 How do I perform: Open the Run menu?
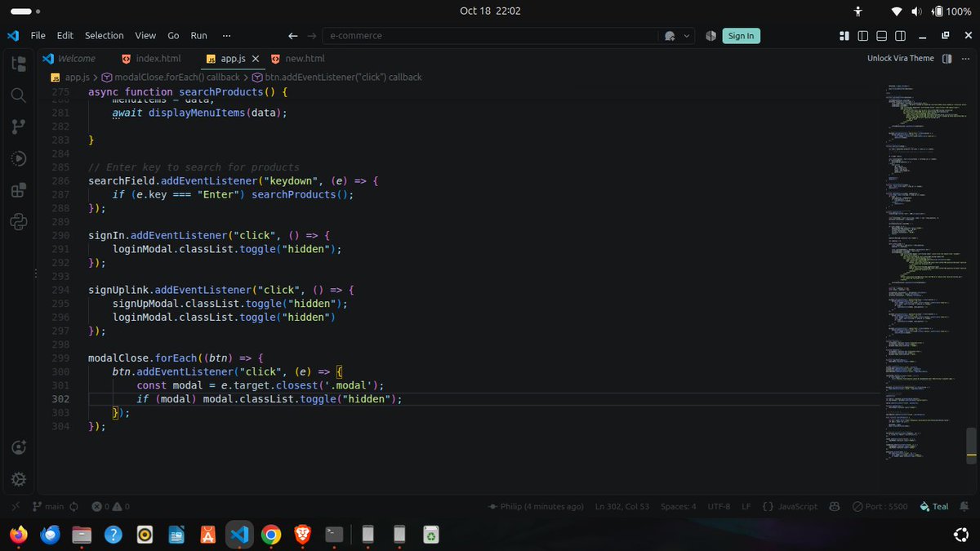click(x=198, y=36)
